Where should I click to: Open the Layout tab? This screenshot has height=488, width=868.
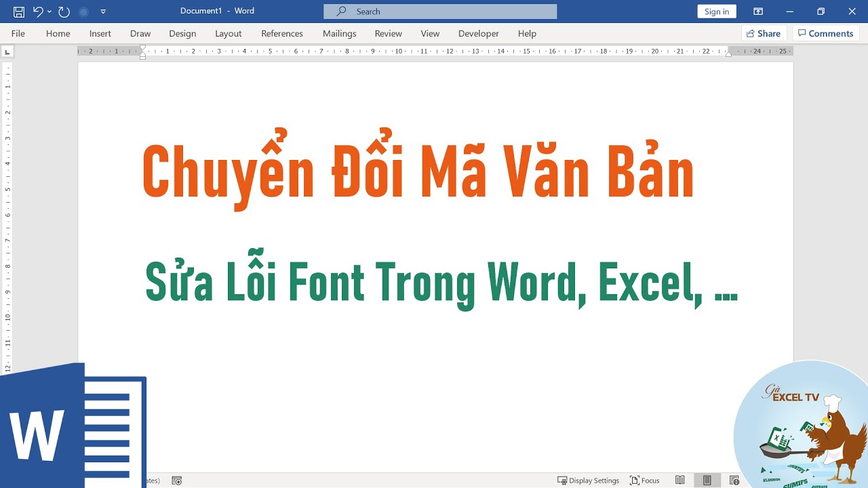tap(229, 33)
